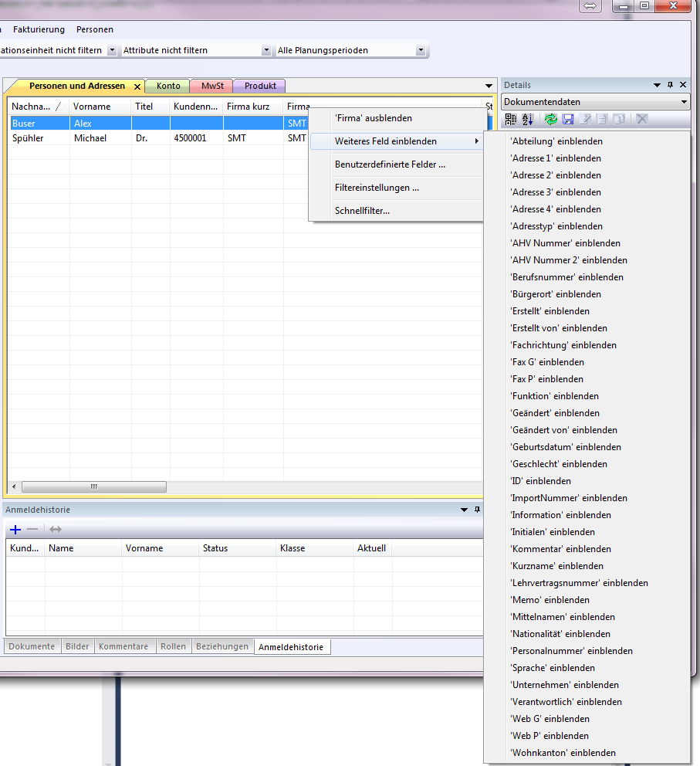Expand the Attribute nicht filtern dropdown

tap(266, 50)
